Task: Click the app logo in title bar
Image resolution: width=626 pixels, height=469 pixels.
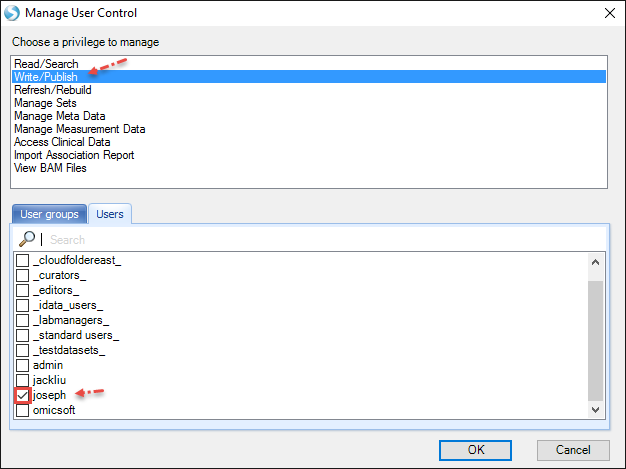Action: 12,13
